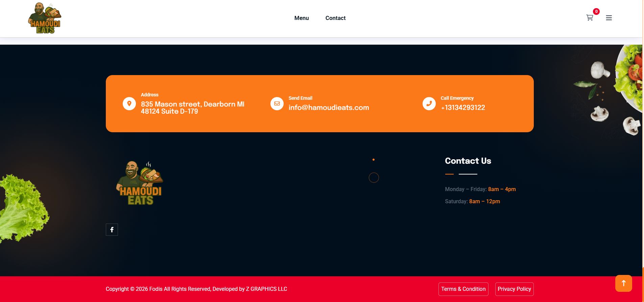644x302 pixels.
Task: Click the Hamoudi Eats logo in header
Action: pos(45,18)
